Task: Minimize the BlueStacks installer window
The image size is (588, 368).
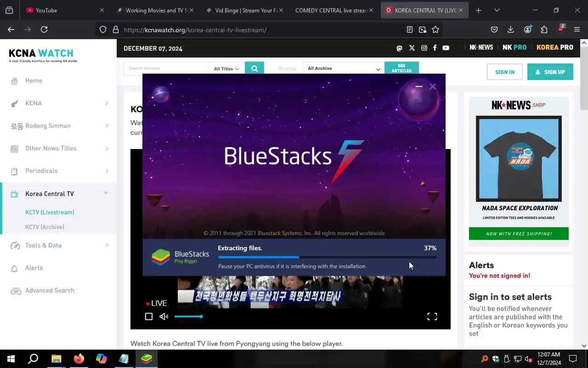Action: coord(418,86)
